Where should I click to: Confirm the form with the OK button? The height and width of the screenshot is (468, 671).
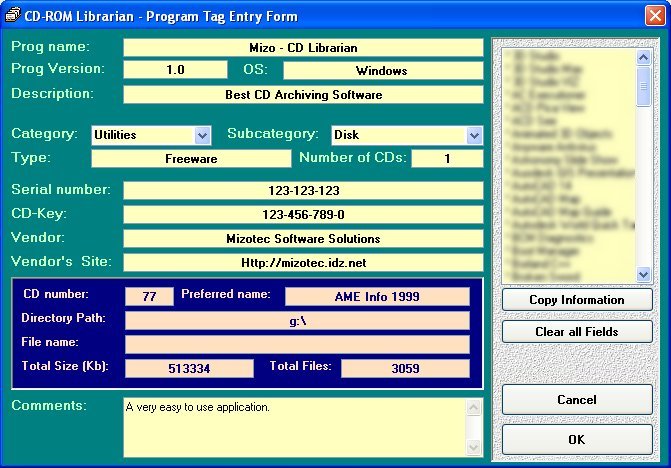(x=577, y=439)
